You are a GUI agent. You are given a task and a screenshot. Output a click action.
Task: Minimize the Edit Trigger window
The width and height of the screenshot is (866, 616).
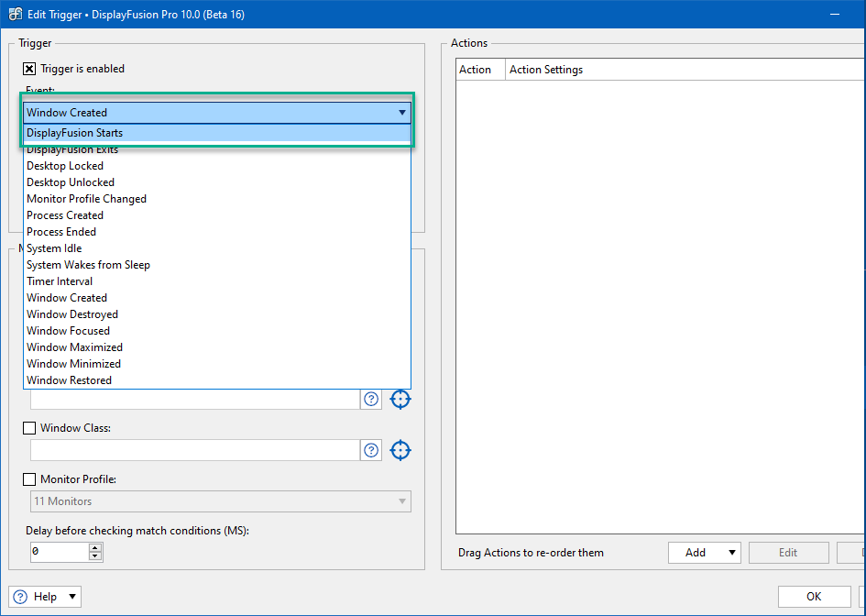(x=835, y=15)
